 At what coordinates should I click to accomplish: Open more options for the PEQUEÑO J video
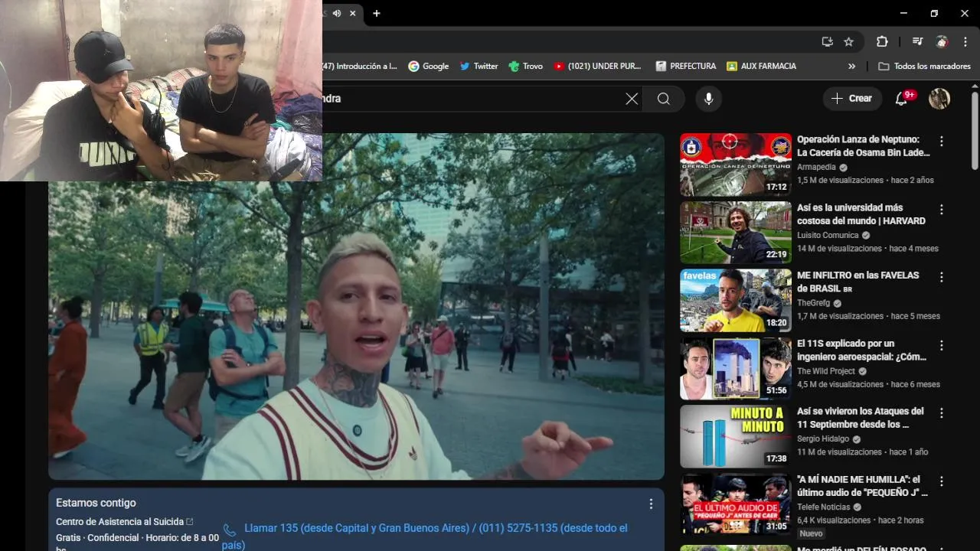tap(942, 481)
